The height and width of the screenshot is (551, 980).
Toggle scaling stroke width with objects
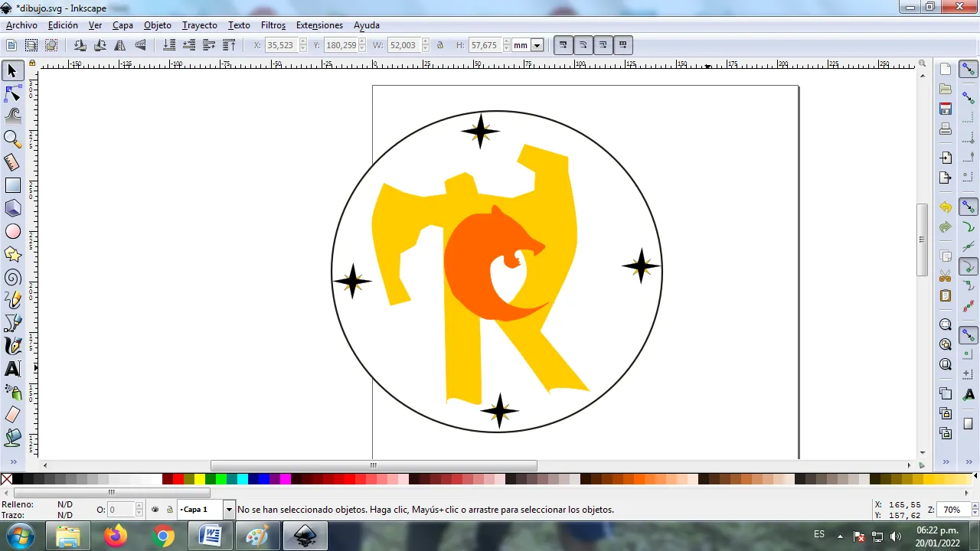tap(563, 45)
